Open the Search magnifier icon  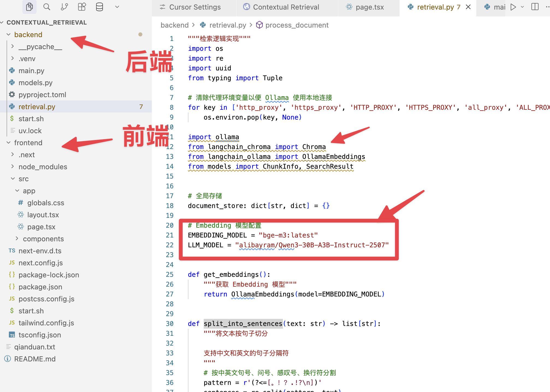click(47, 7)
